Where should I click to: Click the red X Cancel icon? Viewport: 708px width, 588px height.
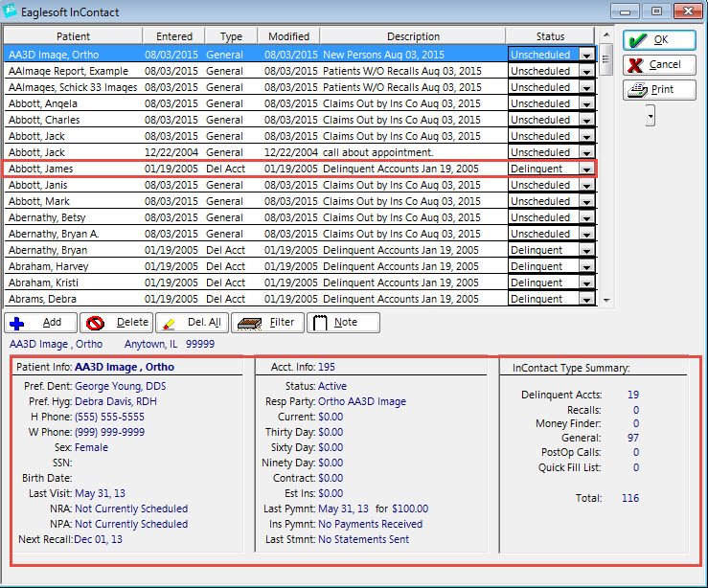636,65
